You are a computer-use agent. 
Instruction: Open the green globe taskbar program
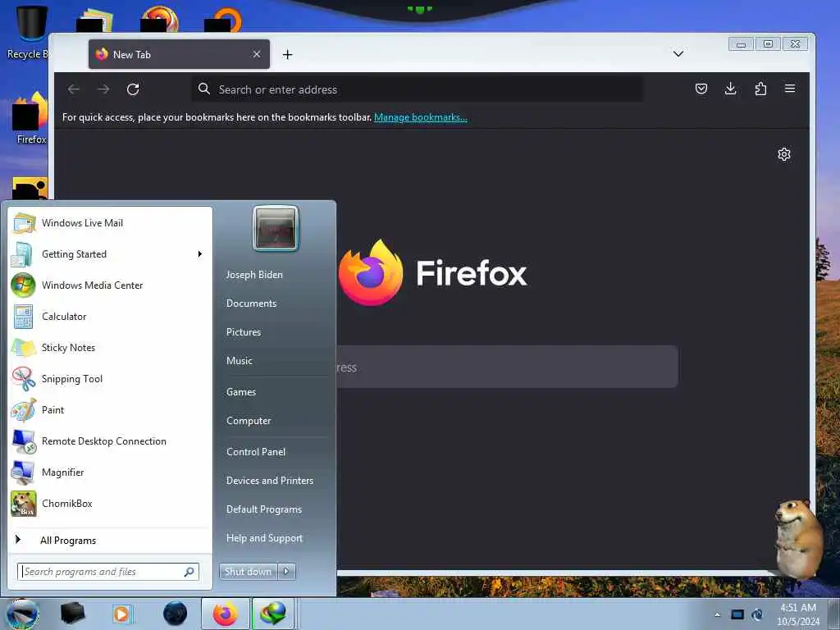click(272, 614)
